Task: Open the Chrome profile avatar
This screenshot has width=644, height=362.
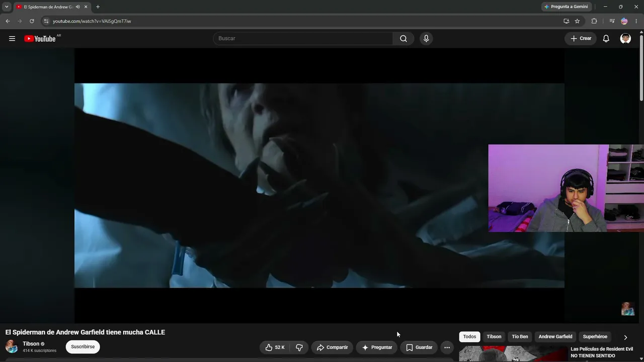Action: click(x=624, y=21)
